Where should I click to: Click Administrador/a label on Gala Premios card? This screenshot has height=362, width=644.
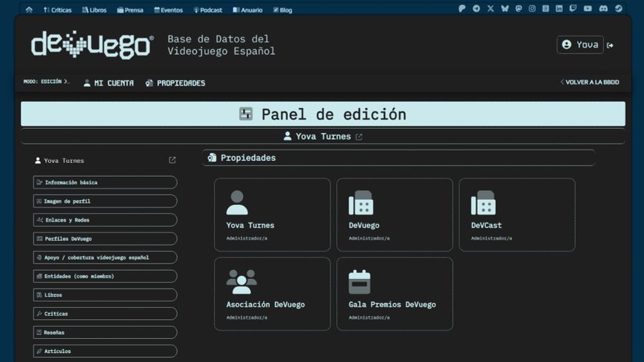[x=369, y=318]
